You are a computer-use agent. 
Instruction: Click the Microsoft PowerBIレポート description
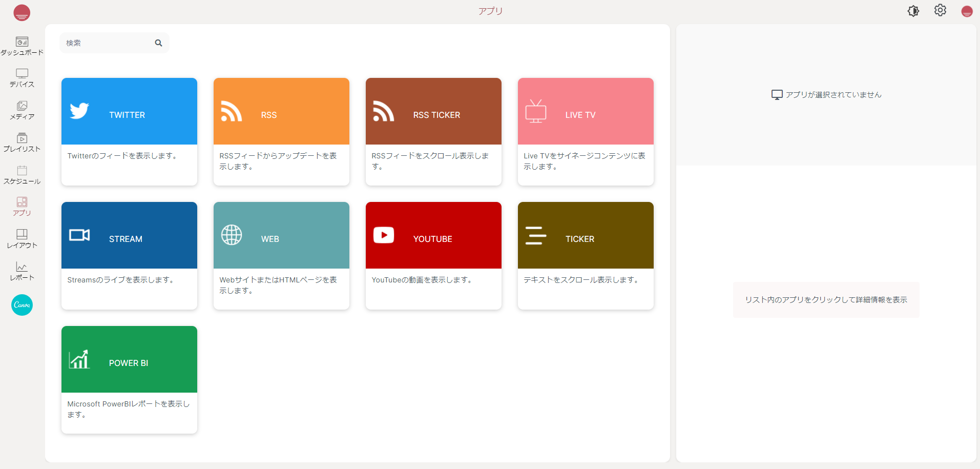(x=129, y=409)
